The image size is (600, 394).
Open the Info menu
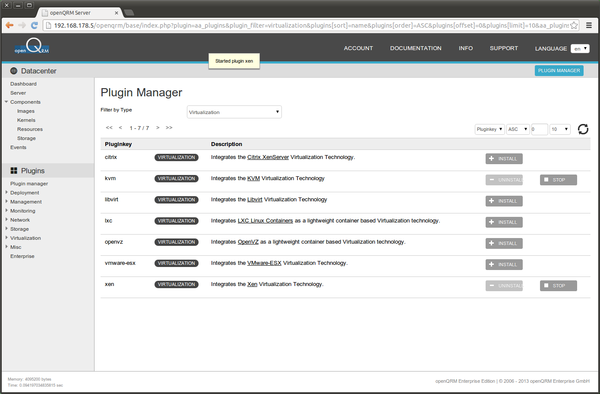click(x=466, y=48)
